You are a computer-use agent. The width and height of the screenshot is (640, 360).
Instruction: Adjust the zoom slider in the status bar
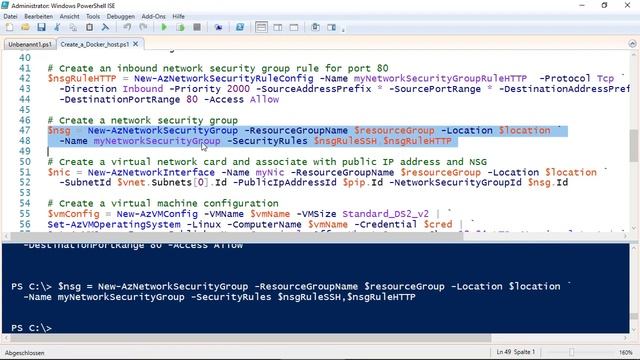(571, 352)
